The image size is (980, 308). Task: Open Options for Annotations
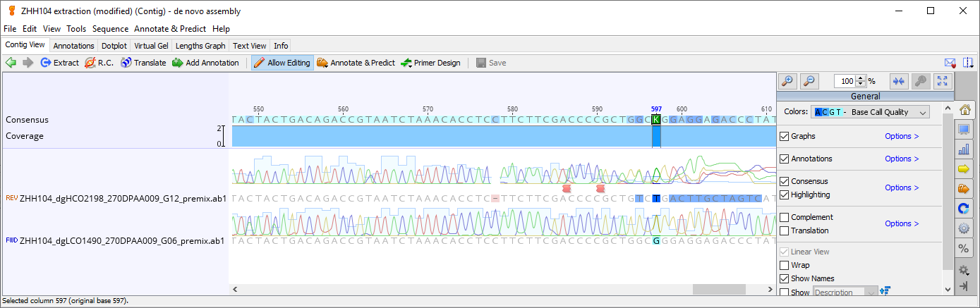pos(902,159)
